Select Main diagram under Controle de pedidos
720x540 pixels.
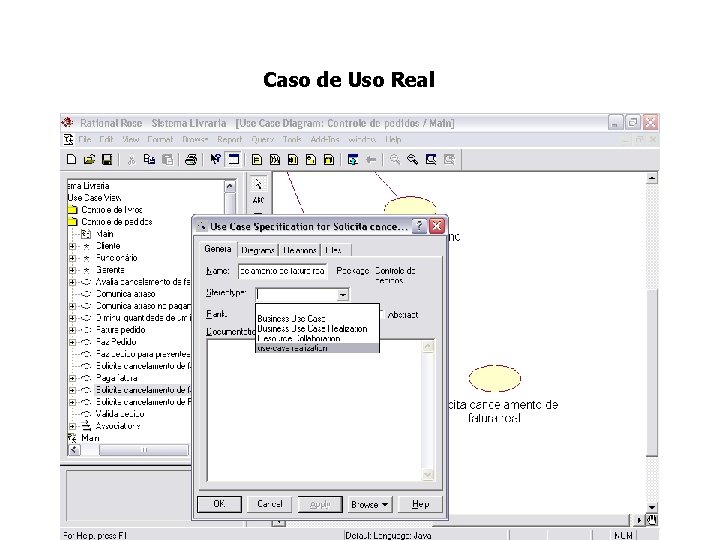click(104, 234)
